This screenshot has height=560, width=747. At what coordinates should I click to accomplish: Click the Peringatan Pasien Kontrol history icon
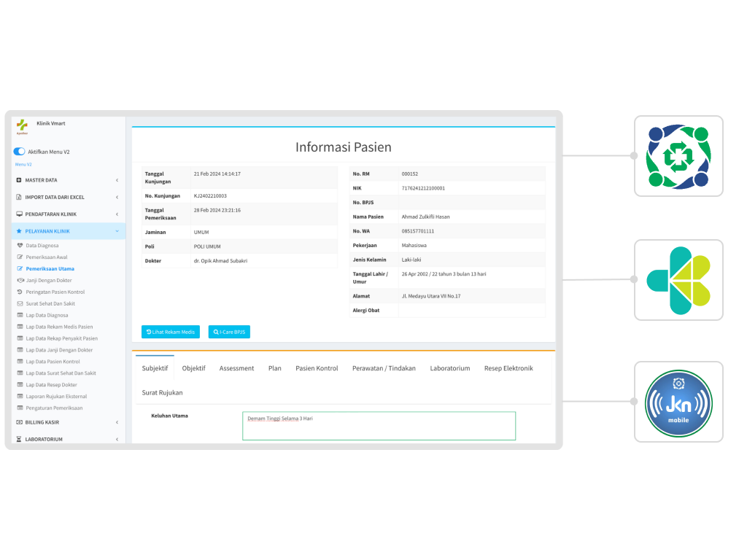(20, 292)
